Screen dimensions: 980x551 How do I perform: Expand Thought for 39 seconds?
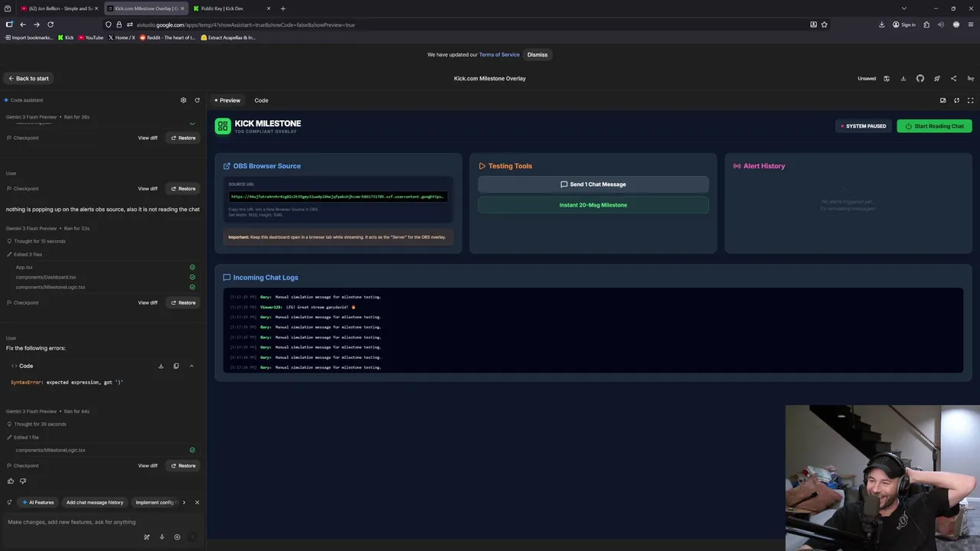point(36,424)
